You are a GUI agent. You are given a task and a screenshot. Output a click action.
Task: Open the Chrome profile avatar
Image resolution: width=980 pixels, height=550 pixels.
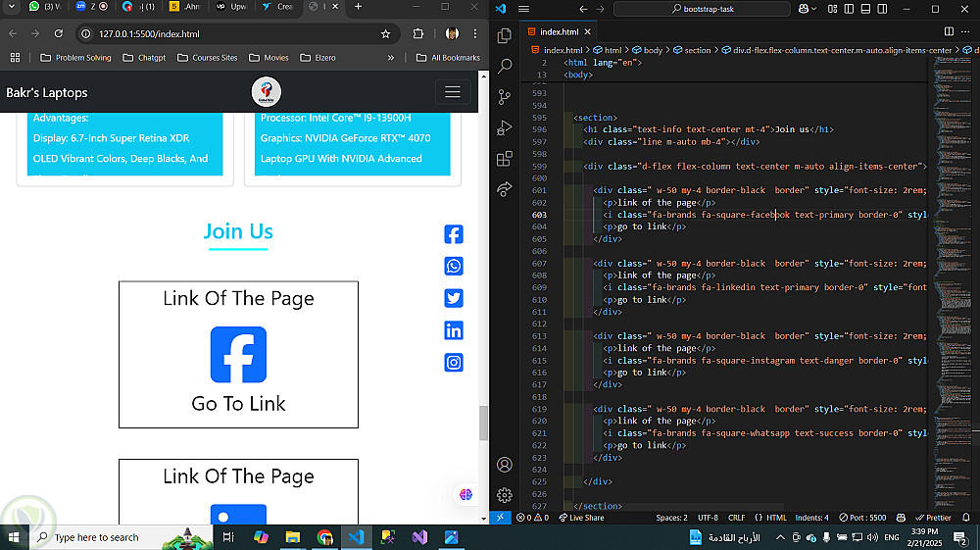452,33
